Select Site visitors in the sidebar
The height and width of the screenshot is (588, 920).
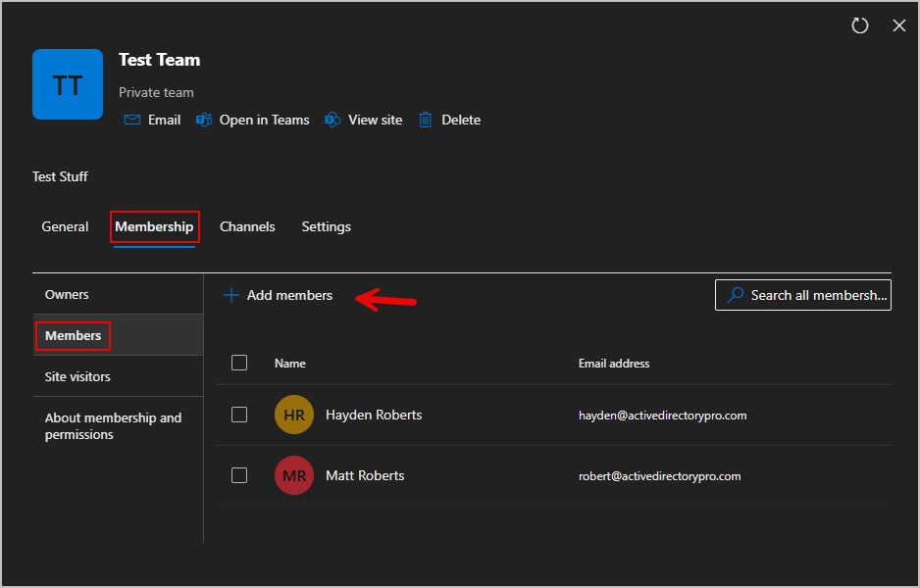(x=77, y=375)
